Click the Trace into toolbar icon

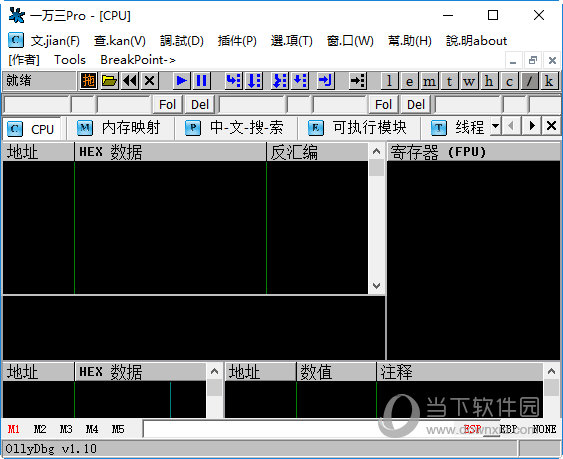pyautogui.click(x=280, y=81)
